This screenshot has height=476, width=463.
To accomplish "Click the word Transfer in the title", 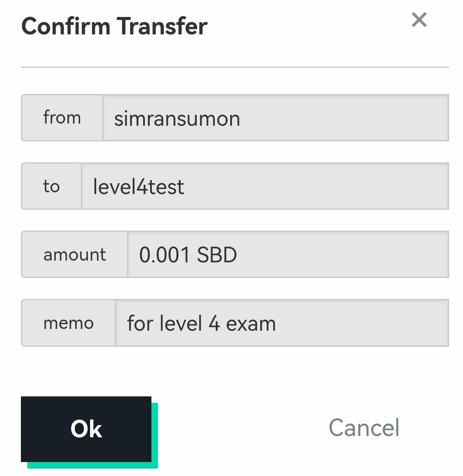I will [x=161, y=26].
